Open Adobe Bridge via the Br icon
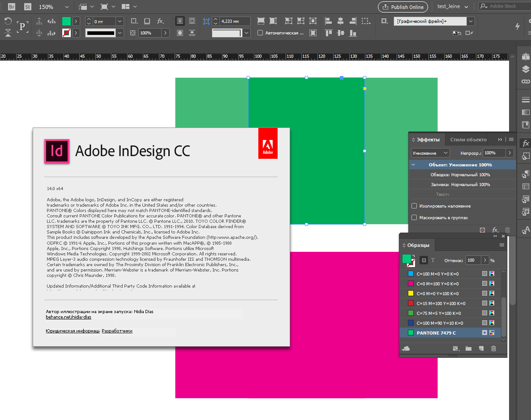The width and height of the screenshot is (531, 420). 12,7
